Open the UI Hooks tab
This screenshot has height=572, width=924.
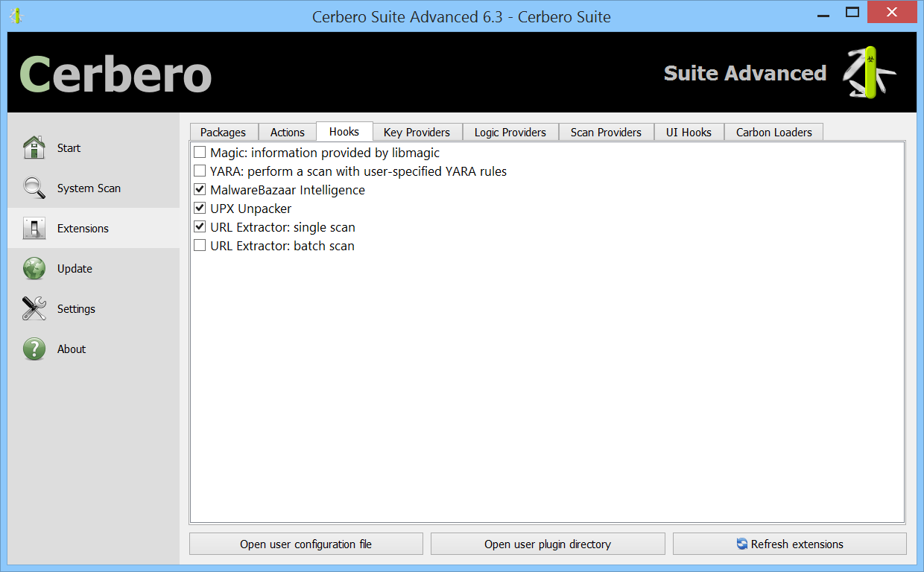point(689,132)
